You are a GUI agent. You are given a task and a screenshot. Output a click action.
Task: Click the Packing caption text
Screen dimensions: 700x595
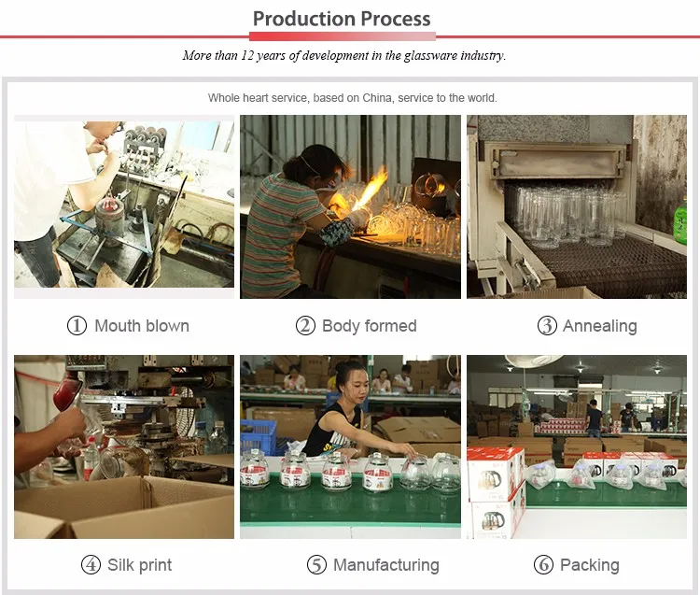tap(589, 565)
